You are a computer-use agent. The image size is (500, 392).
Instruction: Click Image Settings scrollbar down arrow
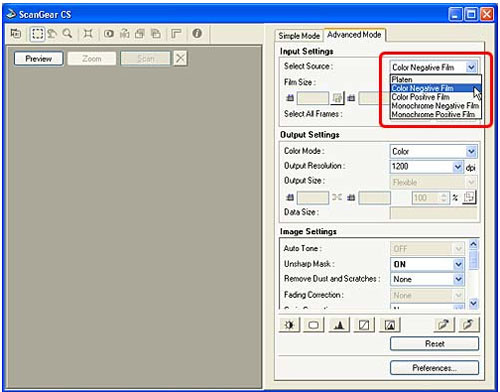473,303
